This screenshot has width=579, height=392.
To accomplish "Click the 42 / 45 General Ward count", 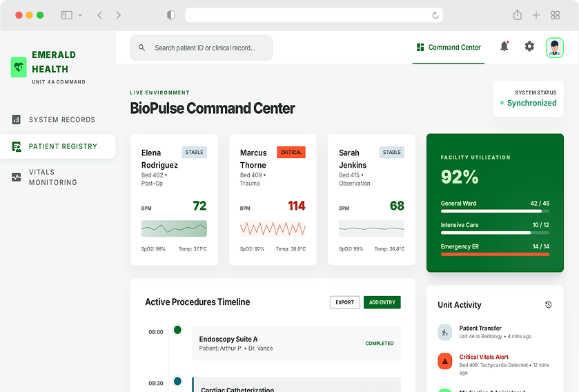I will click(x=540, y=204).
